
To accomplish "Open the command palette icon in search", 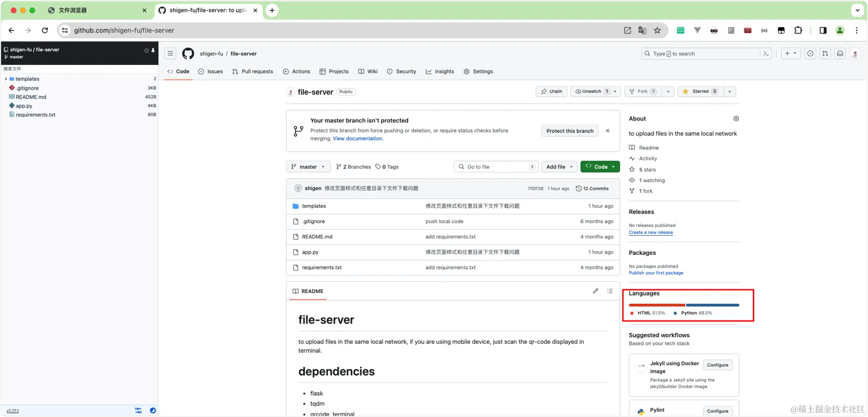I will (x=765, y=54).
